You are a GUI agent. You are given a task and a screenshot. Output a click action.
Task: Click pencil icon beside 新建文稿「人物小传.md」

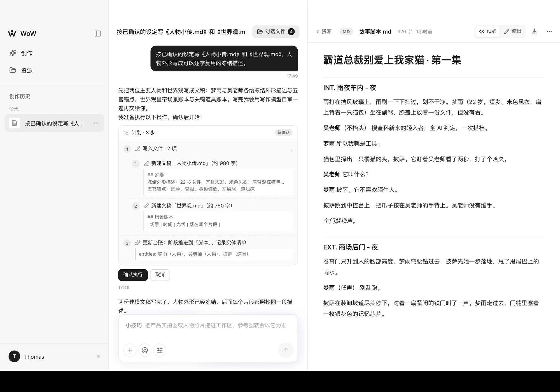point(146,164)
